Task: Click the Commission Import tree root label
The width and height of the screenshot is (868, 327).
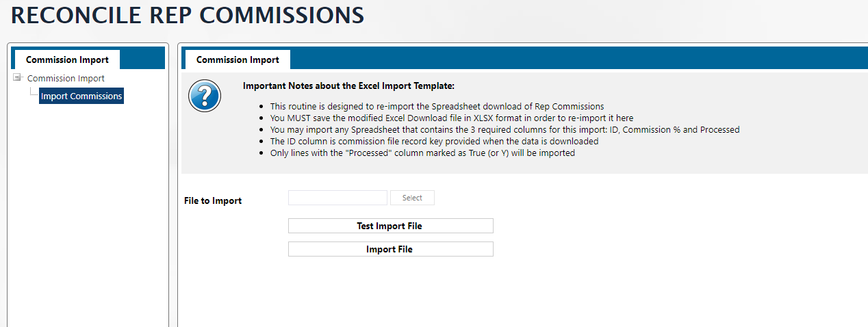Action: (66, 78)
